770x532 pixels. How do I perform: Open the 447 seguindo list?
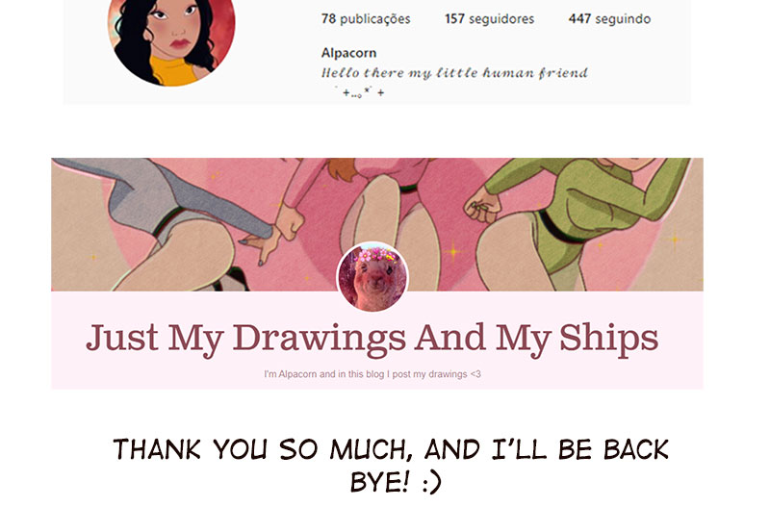pyautogui.click(x=609, y=19)
